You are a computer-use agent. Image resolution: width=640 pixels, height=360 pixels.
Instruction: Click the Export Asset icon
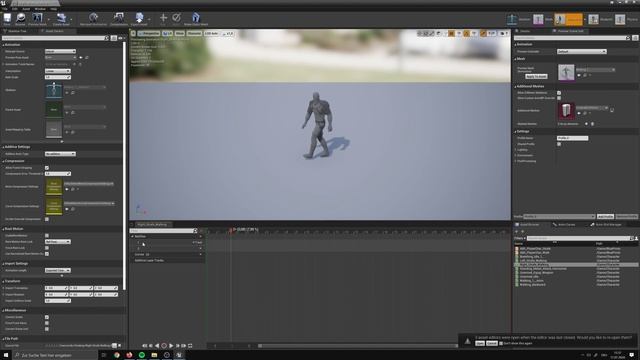[x=139, y=18]
